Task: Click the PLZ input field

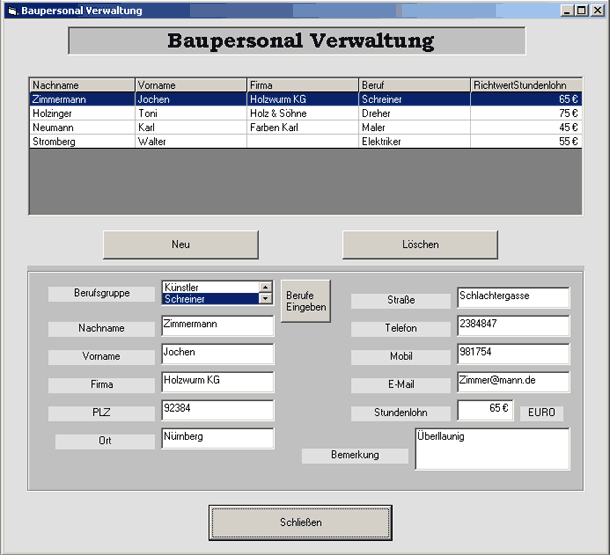Action: click(217, 410)
